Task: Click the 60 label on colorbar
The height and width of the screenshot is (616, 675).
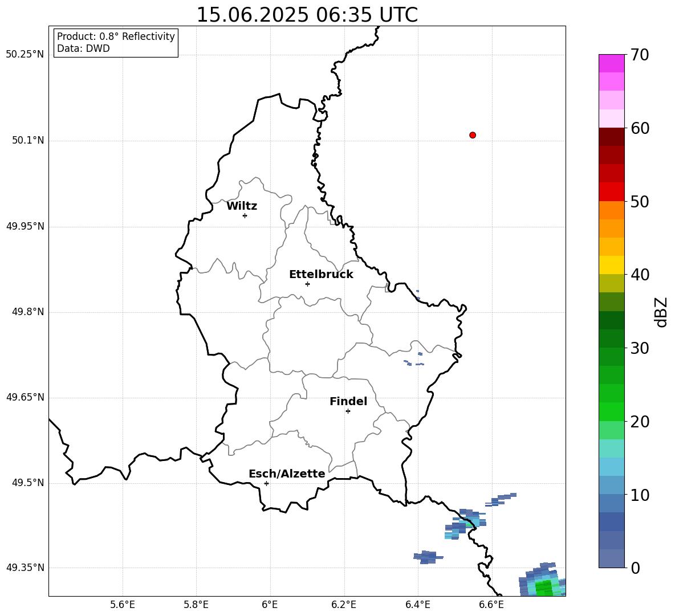Action: 640,128
